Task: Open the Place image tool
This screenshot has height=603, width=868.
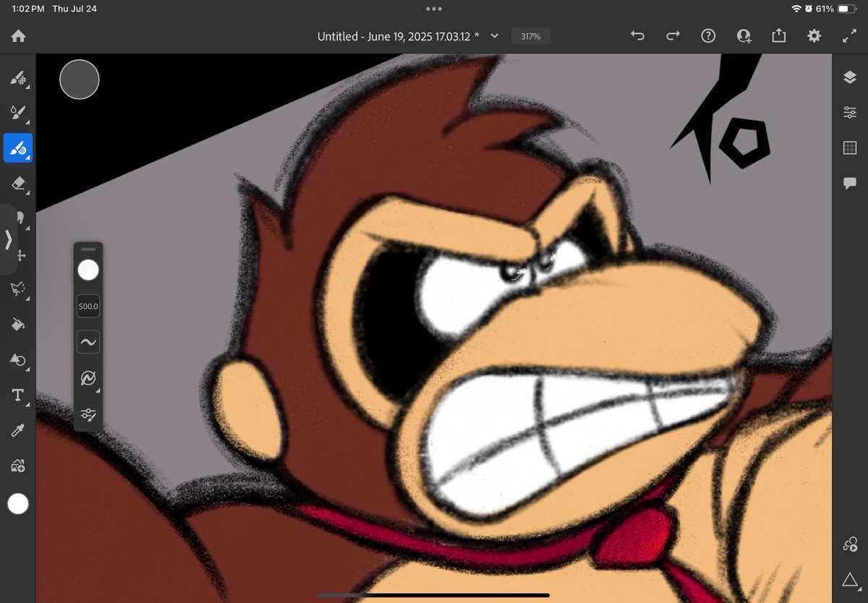Action: 18,466
